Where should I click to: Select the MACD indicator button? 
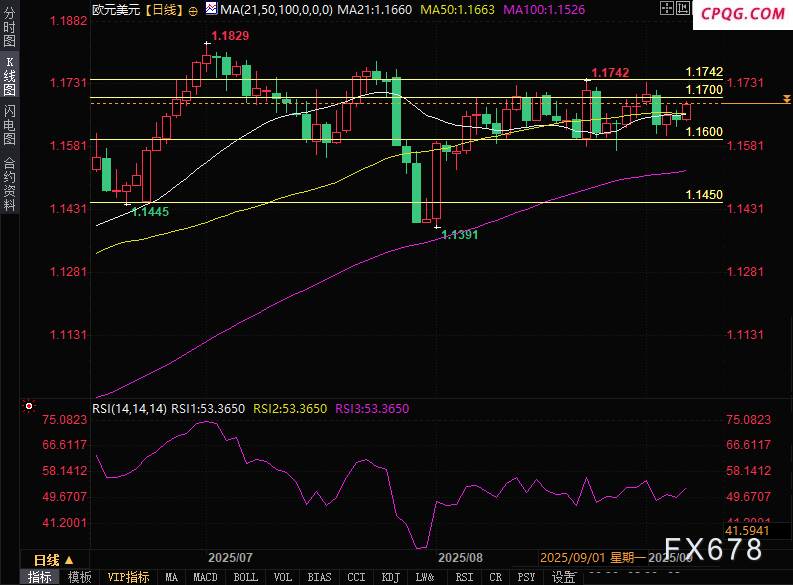205,577
